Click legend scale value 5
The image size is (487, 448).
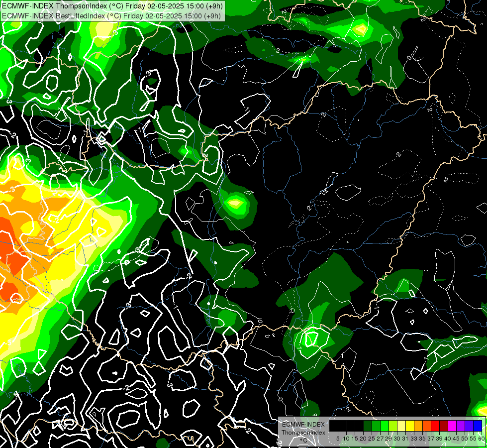338,439
